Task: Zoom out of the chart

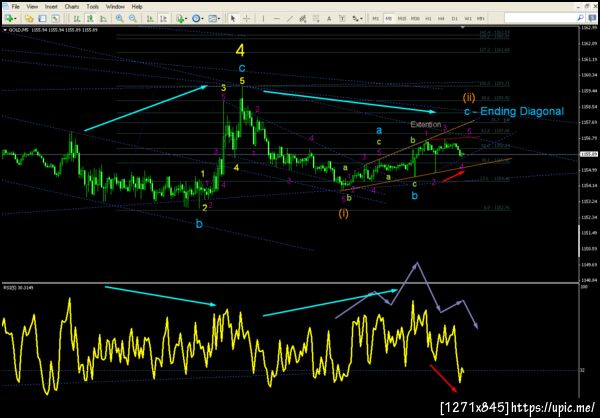Action: pos(133,18)
